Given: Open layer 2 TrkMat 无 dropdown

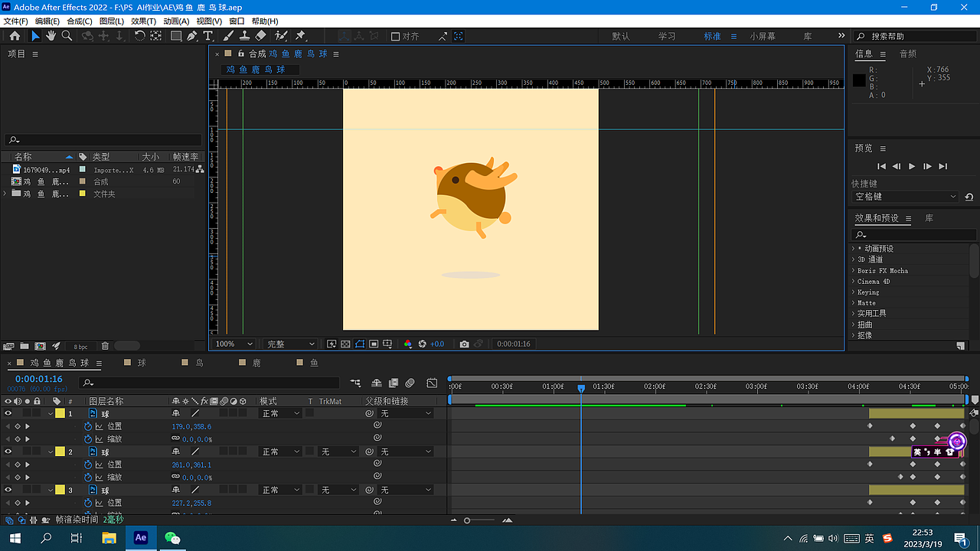Looking at the screenshot, I should (x=338, y=452).
